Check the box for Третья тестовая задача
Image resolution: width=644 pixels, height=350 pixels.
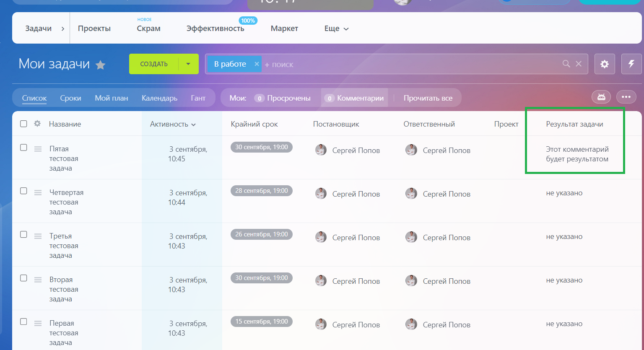[23, 235]
